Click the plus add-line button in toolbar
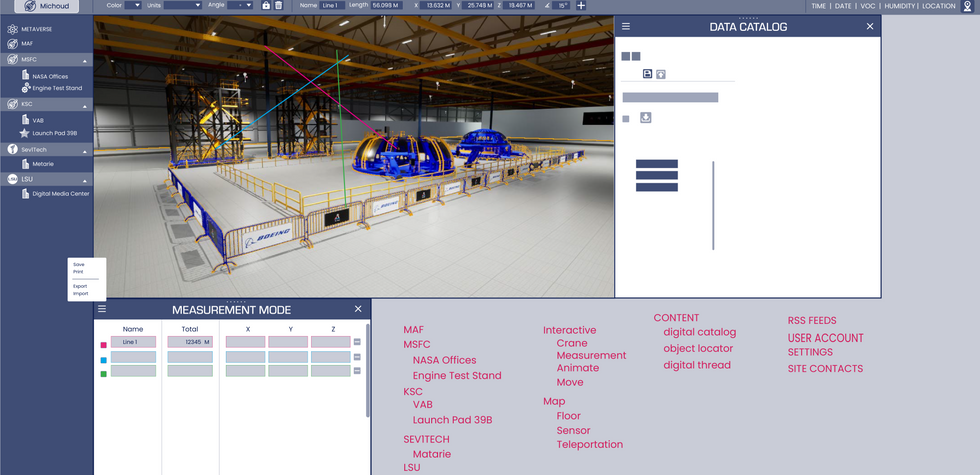The width and height of the screenshot is (980, 475). point(581,5)
